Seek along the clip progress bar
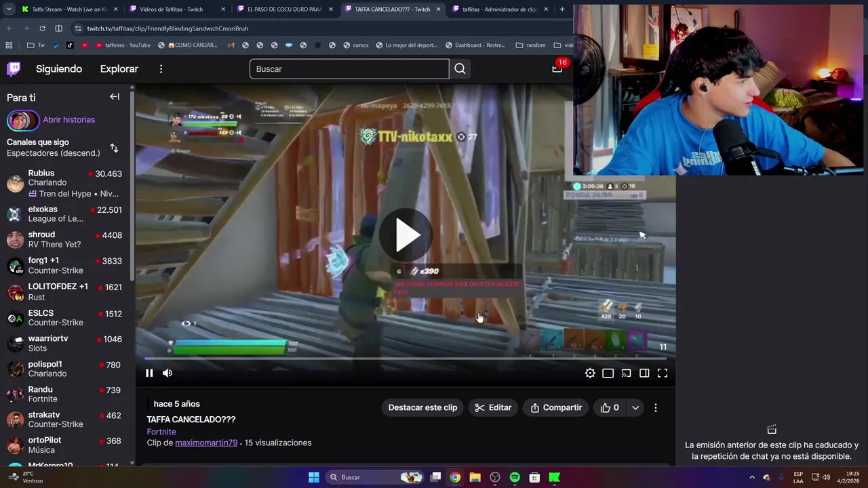 406,359
